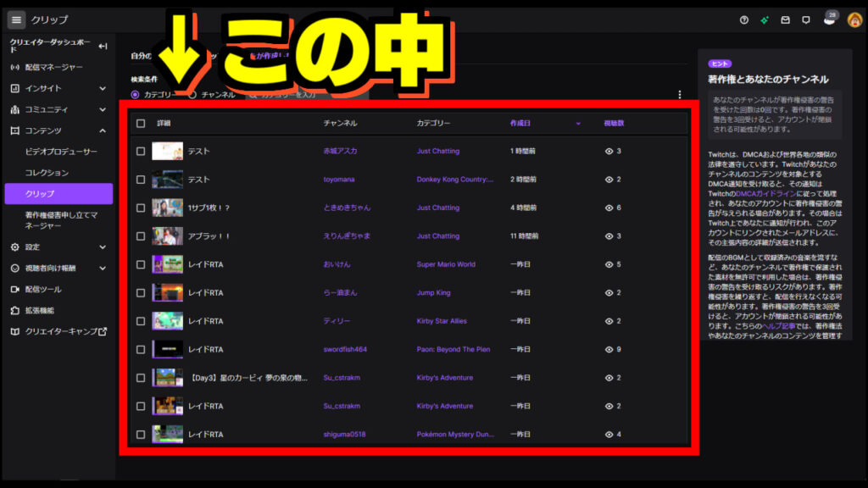Select the チャンネル radio button

[x=192, y=95]
